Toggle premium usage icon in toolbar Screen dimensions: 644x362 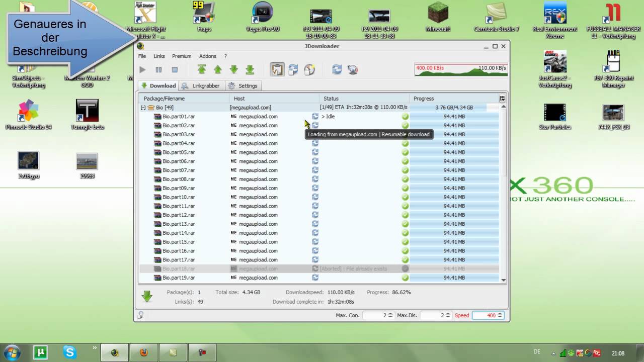tap(309, 69)
